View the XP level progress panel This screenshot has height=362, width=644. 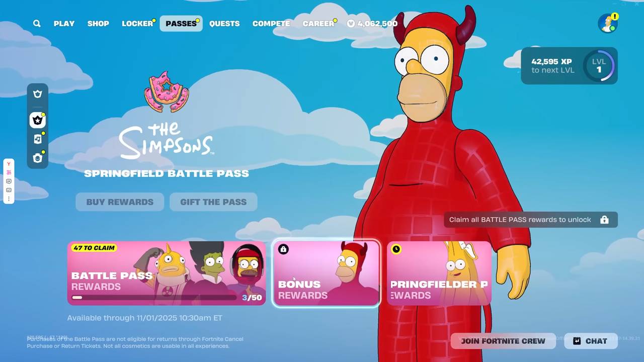(x=569, y=66)
